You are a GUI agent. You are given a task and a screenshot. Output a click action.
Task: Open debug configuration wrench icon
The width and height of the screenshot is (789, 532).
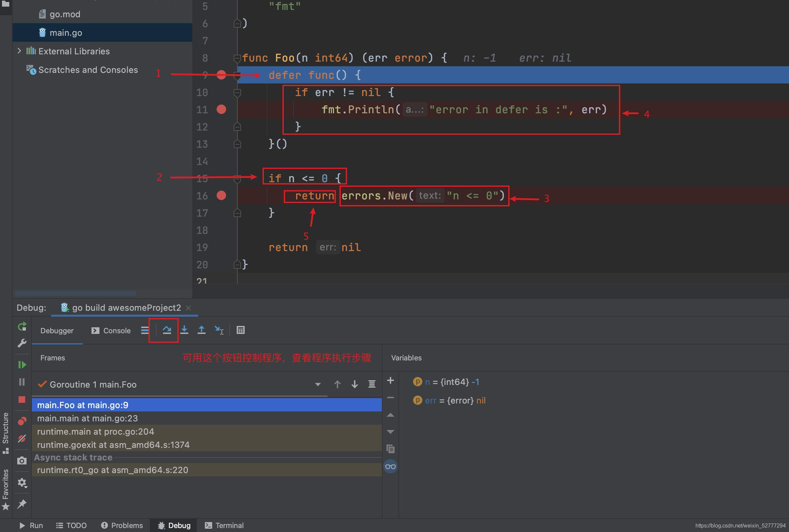(22, 344)
